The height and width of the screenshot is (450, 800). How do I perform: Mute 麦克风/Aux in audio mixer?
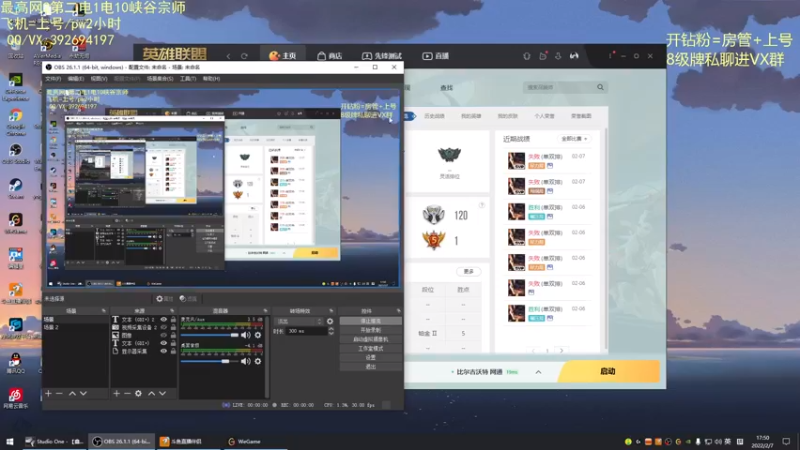coord(246,335)
